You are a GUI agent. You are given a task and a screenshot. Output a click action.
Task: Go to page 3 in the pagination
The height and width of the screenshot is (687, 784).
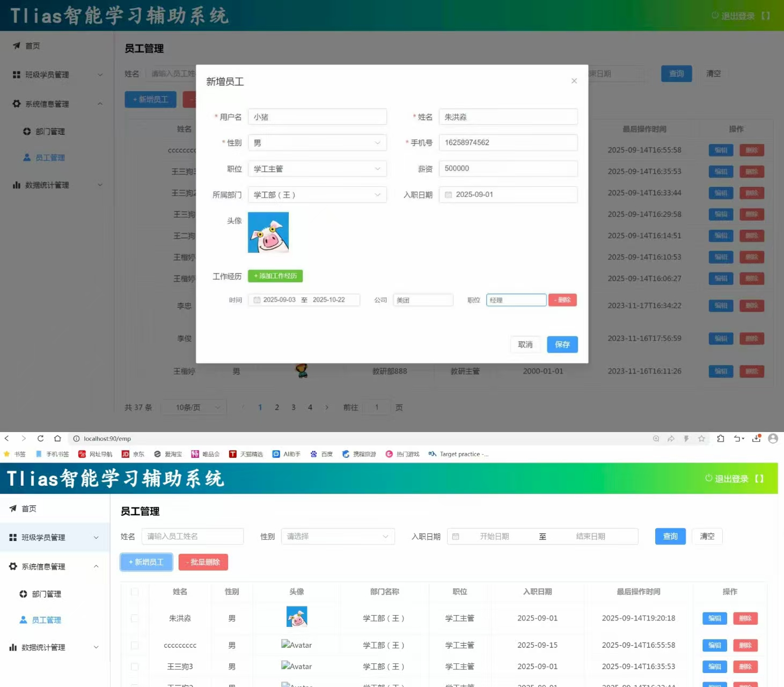[294, 407]
